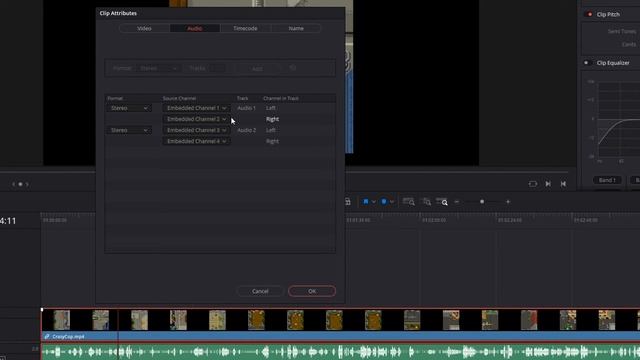Click the timeline zoom out minus icon
Screen dimensions: 640x360
[x=457, y=202]
